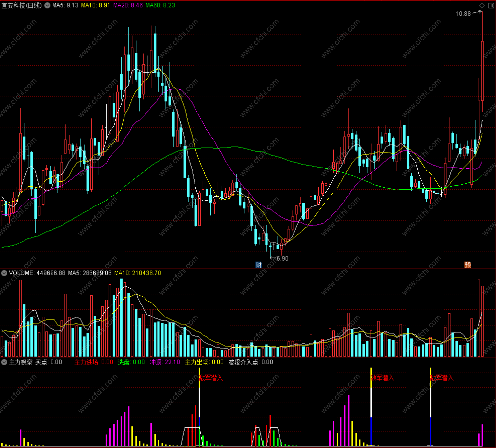Image resolution: width=496 pixels, height=448 pixels.
Task: Select the MA10: 8.91 label
Action: point(95,5)
